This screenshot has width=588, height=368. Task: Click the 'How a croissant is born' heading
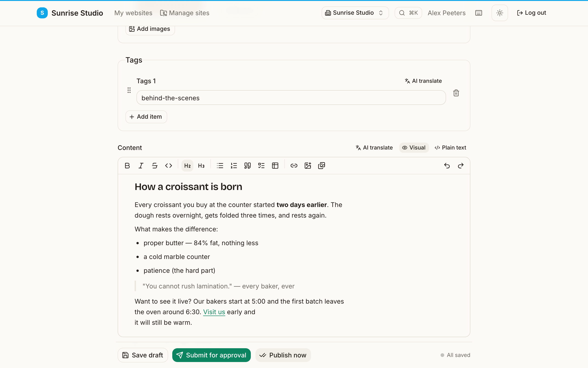[188, 187]
